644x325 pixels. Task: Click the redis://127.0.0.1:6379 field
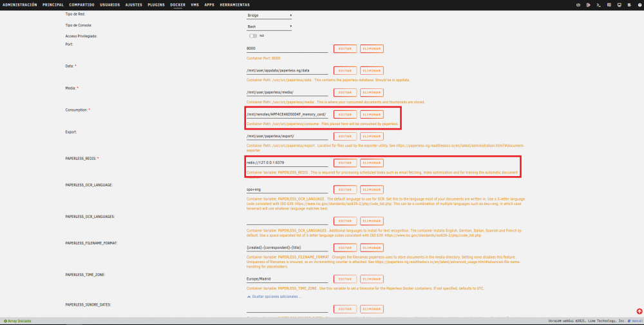coord(287,163)
